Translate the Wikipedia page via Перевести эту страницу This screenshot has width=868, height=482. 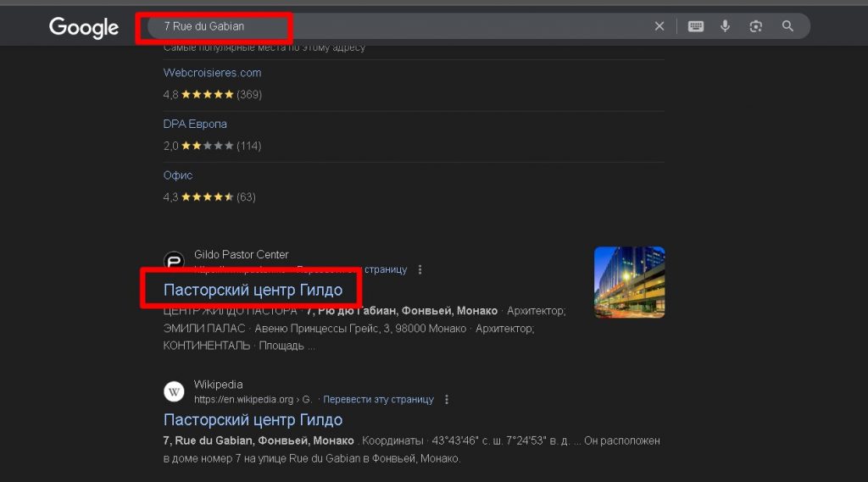point(378,400)
